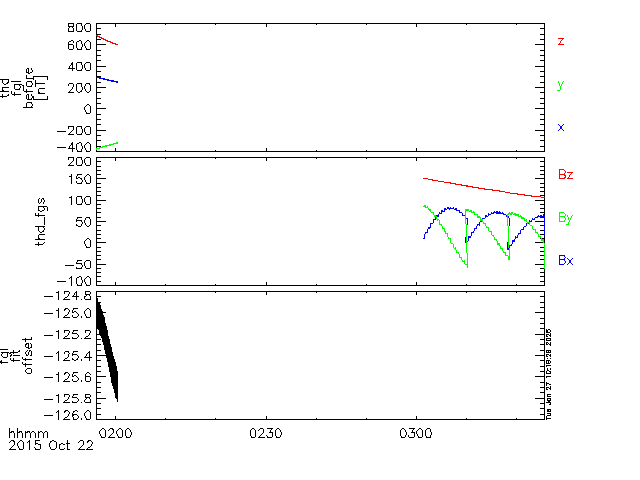Click the −50 tick label
The width and height of the screenshot is (640, 480).
coord(78,264)
